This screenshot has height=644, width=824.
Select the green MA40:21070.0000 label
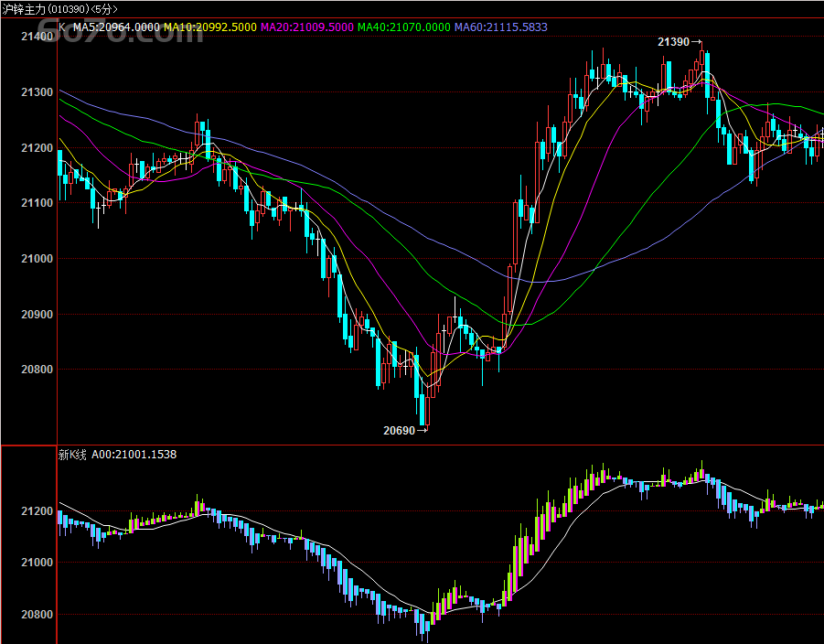(403, 27)
